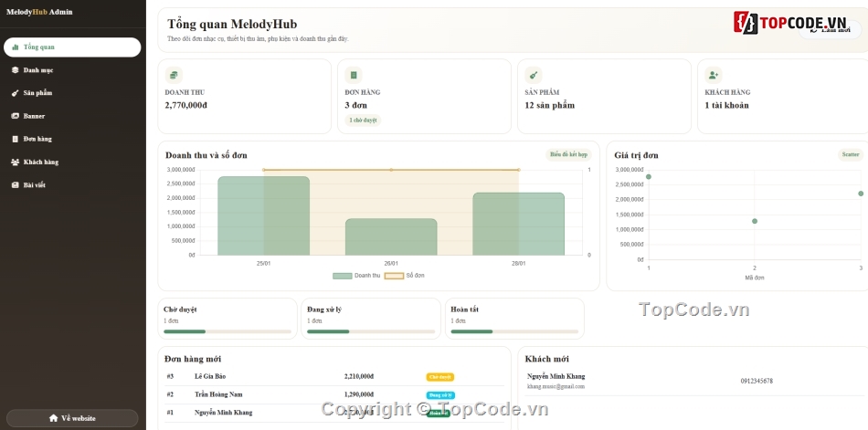
Task: Toggle Số đơn legend in chart
Action: coord(404,276)
